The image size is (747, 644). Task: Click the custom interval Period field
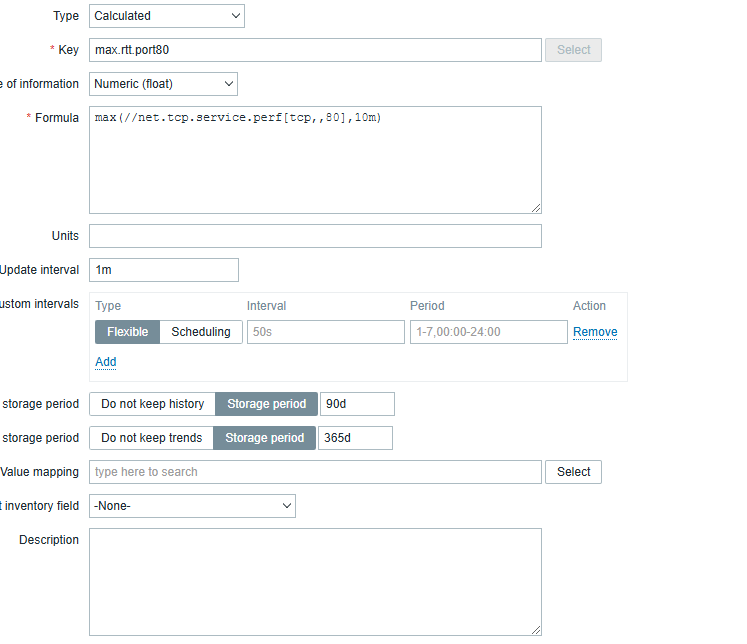tap(488, 332)
